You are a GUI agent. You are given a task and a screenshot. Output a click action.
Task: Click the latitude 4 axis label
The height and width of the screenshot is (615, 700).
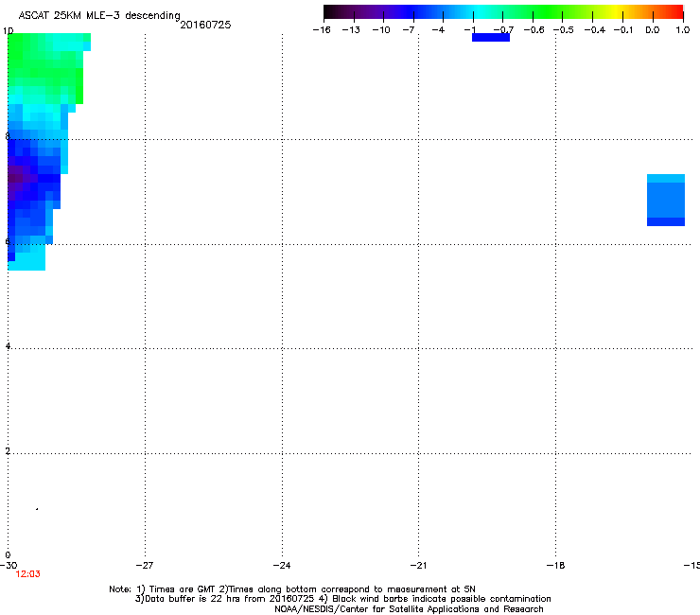click(8, 346)
